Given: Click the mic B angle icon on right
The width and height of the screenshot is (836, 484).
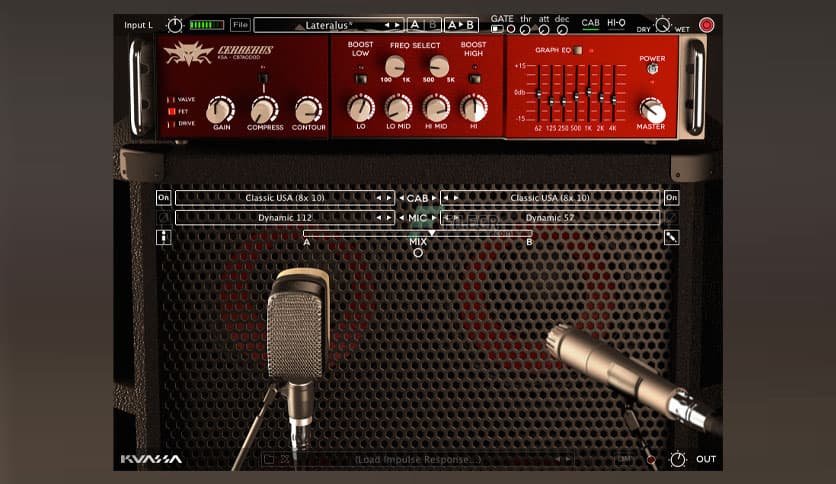Looking at the screenshot, I should (x=671, y=237).
